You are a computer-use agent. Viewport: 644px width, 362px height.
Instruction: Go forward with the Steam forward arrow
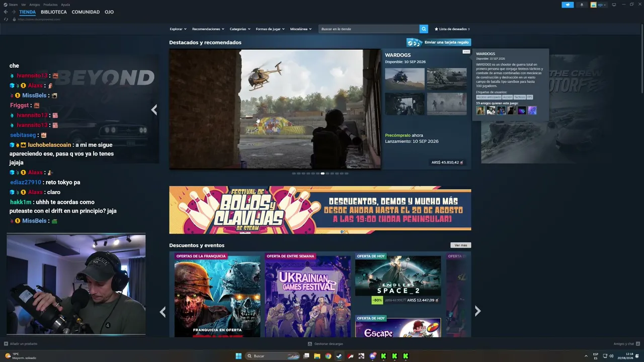pos(13,12)
